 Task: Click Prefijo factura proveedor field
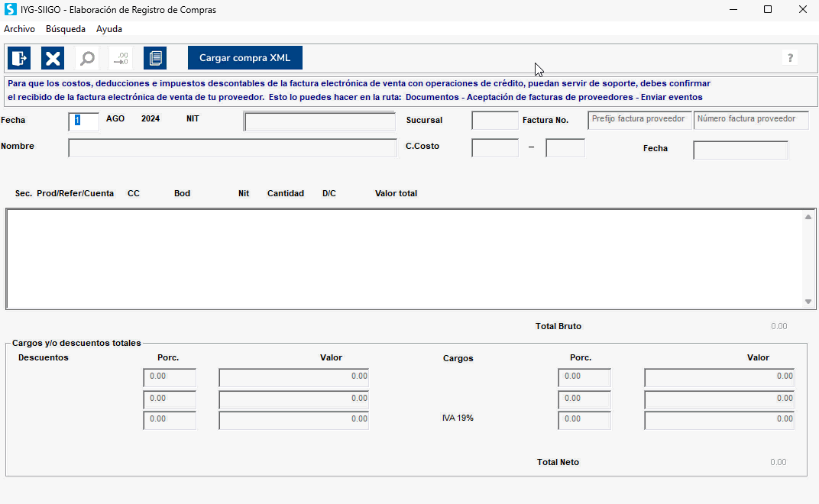[x=640, y=120]
